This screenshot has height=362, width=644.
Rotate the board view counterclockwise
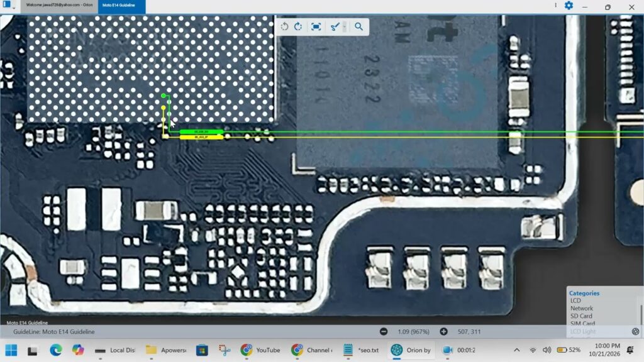pos(284,26)
